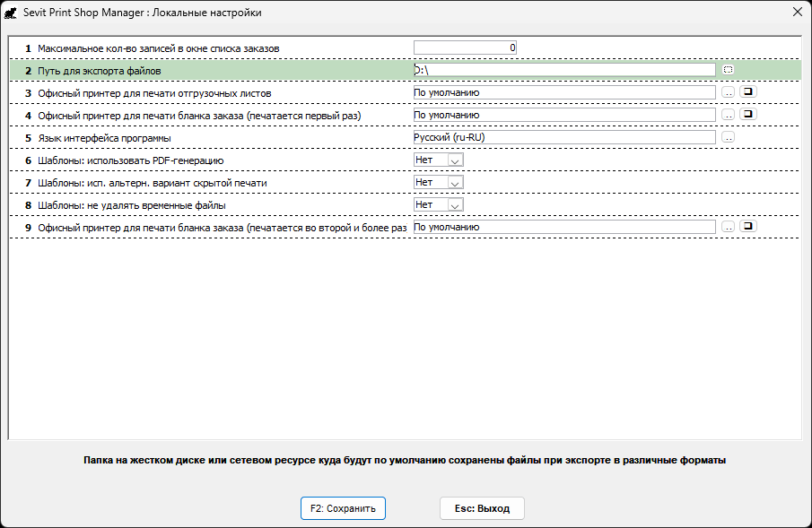This screenshot has height=528, width=812.
Task: Select the label 'Язык интерфейса программы'
Action: (104, 138)
